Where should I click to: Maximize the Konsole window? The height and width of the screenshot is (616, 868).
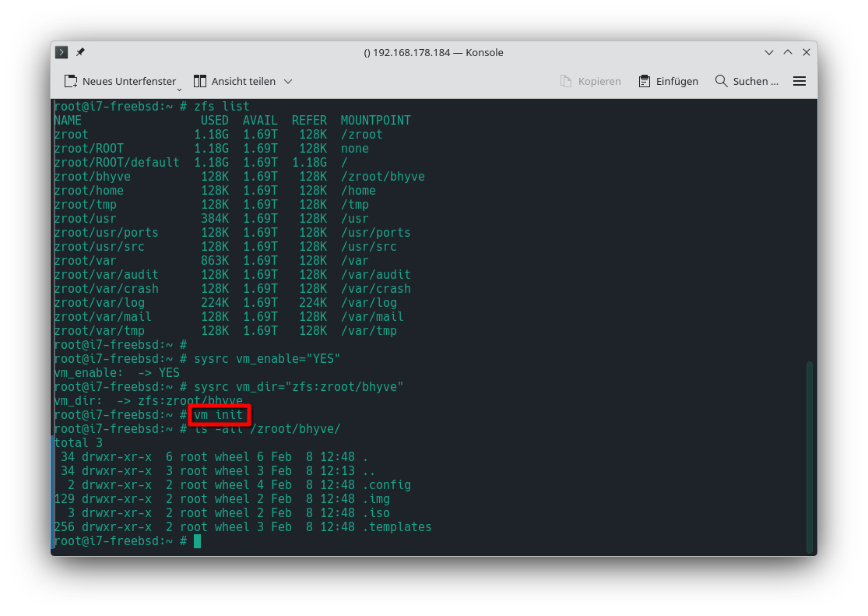coord(788,52)
